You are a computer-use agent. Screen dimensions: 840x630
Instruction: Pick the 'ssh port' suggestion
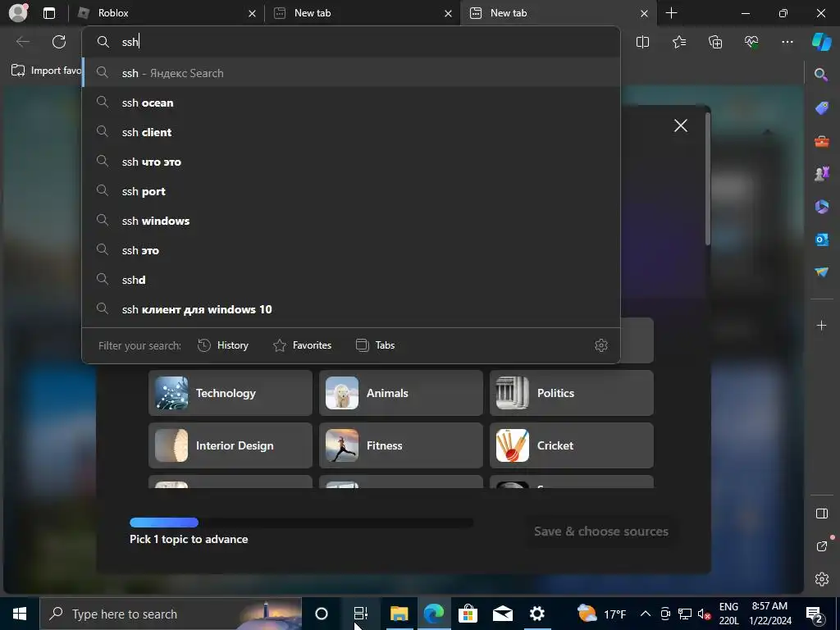tap(351, 190)
